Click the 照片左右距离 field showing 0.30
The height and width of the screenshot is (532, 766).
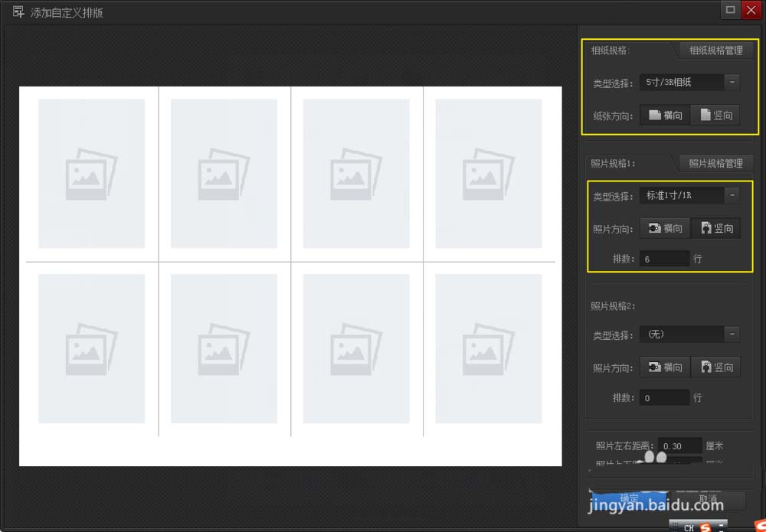coord(680,446)
